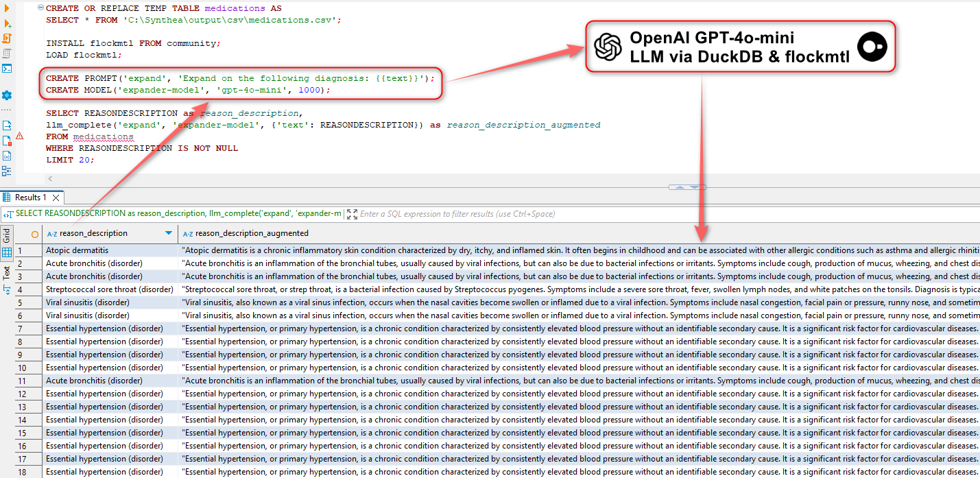The image size is (980, 478).
Task: Select row number 9 header
Action: coord(28,355)
